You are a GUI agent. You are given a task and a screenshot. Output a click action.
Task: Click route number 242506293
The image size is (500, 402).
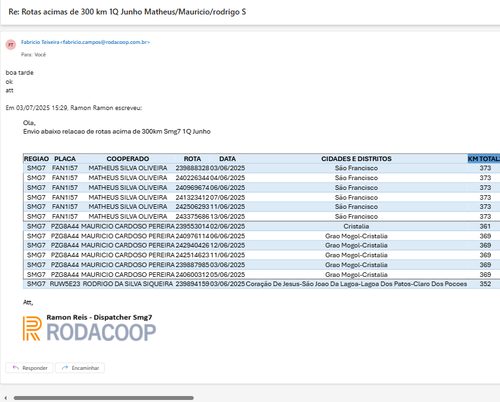click(192, 207)
